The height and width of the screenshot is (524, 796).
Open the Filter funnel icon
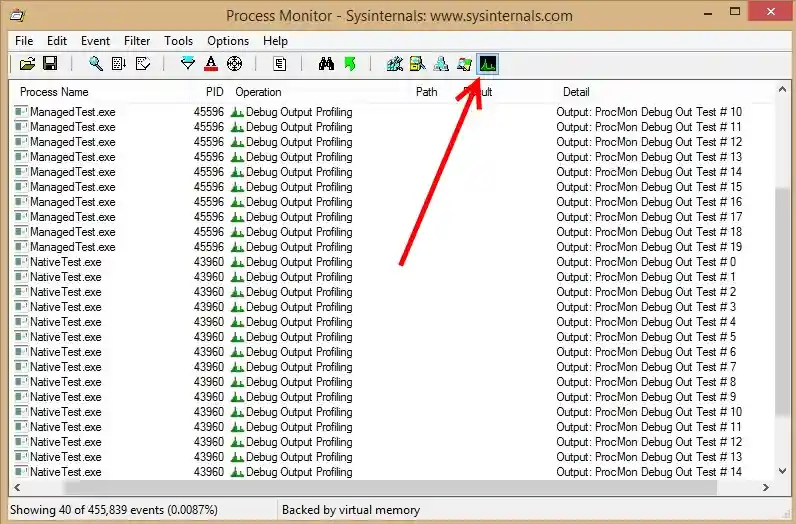[187, 64]
